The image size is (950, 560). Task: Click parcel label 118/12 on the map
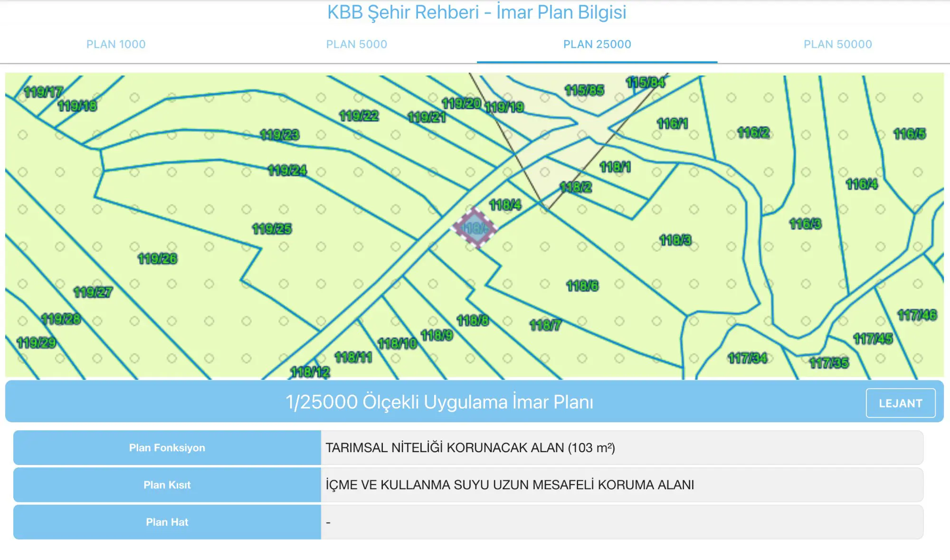point(310,372)
